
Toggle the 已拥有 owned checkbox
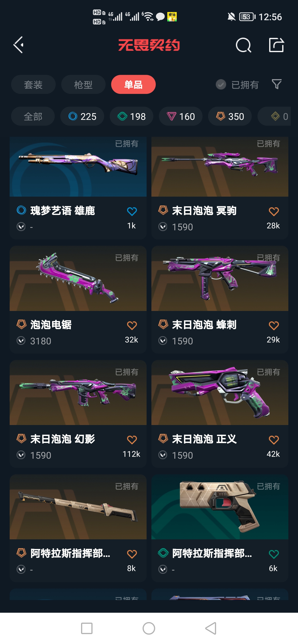221,84
